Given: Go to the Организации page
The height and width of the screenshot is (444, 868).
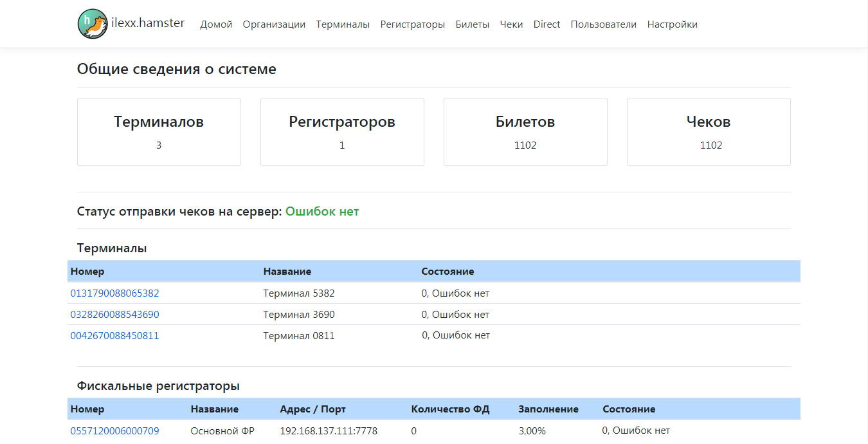Looking at the screenshot, I should click(274, 24).
